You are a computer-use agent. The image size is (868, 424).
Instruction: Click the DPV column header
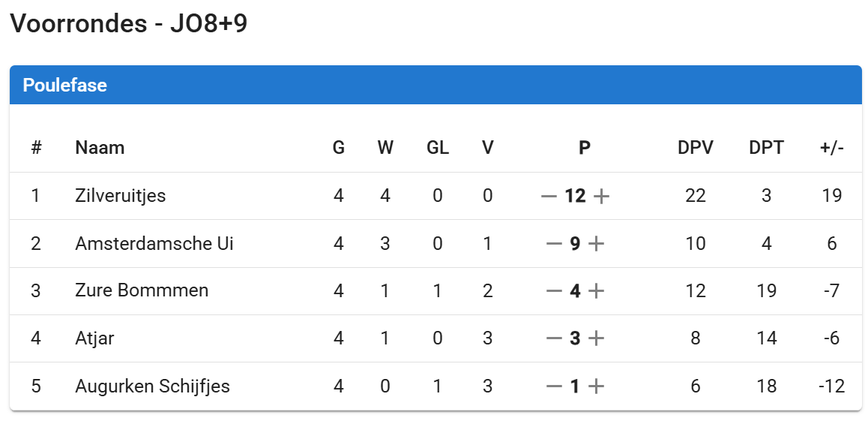click(x=696, y=148)
